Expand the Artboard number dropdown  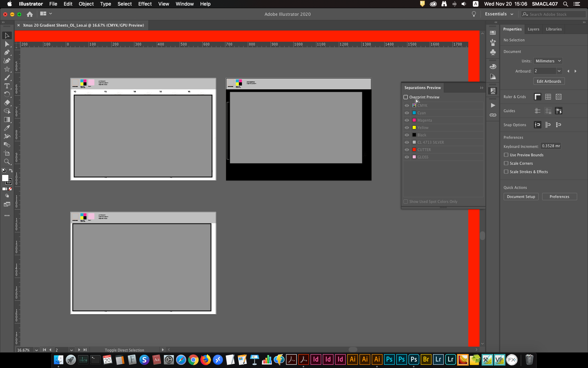tap(559, 71)
